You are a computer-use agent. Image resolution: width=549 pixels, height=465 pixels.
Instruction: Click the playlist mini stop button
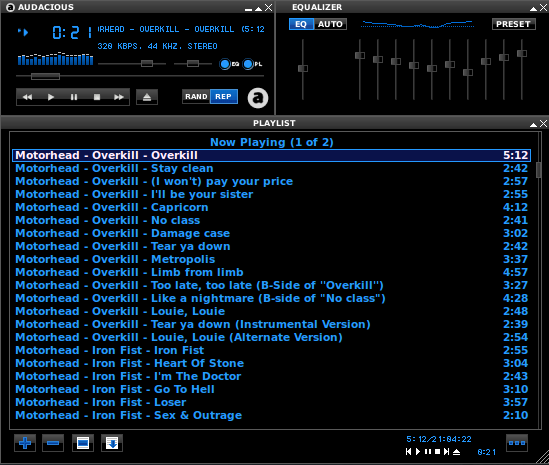click(437, 452)
